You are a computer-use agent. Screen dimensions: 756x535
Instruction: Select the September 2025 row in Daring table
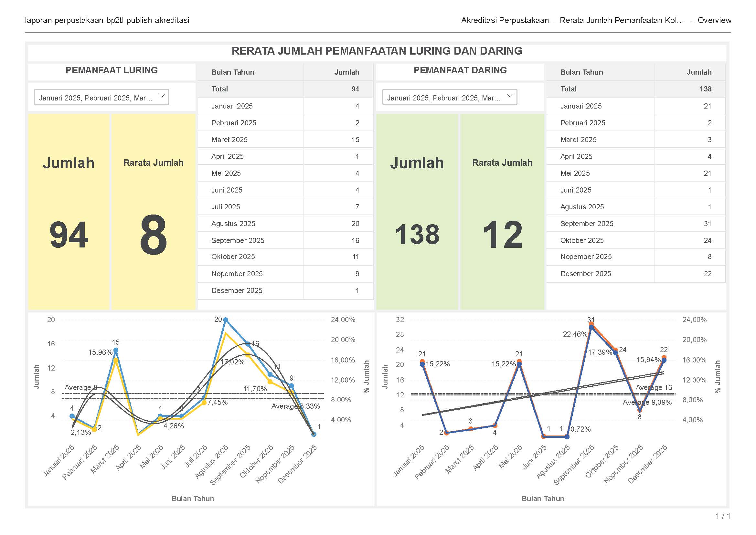coord(587,224)
